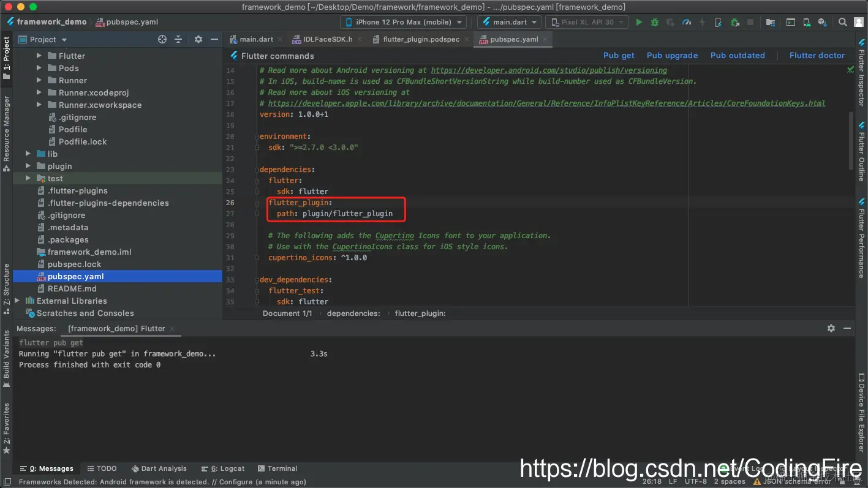Select Podfile.lock in project tree
The width and height of the screenshot is (868, 488).
tap(83, 141)
